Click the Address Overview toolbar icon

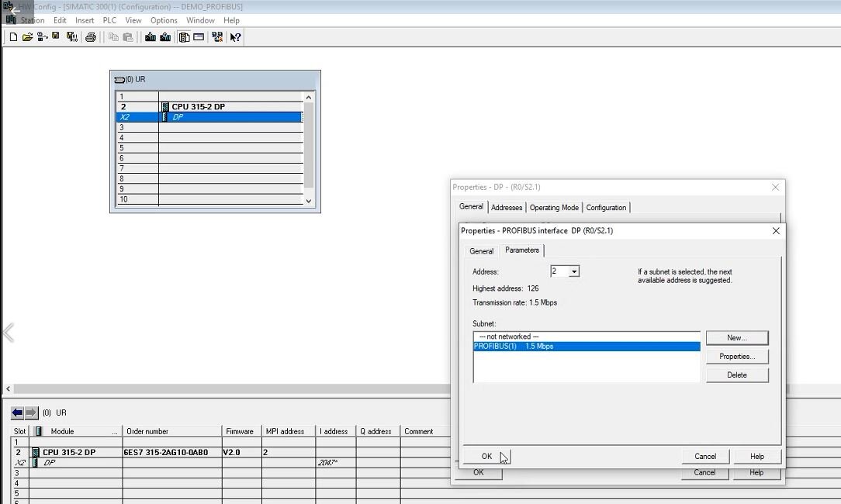[x=199, y=37]
